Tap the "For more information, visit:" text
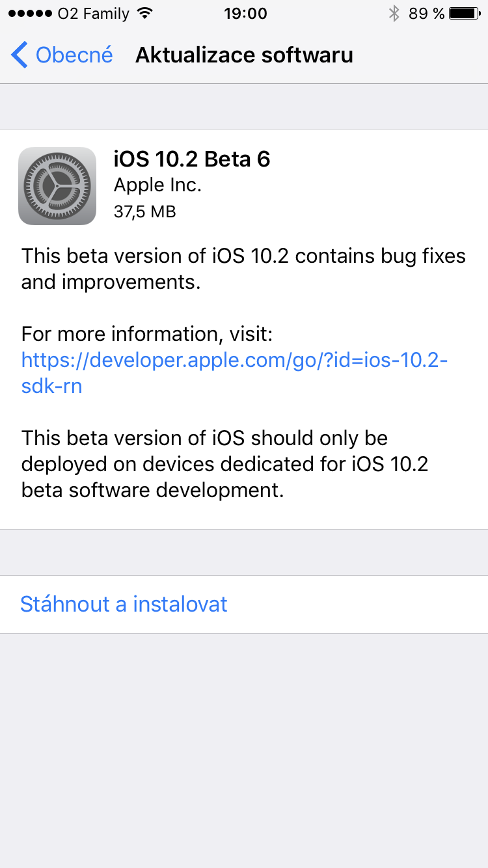The image size is (488, 868). [146, 334]
